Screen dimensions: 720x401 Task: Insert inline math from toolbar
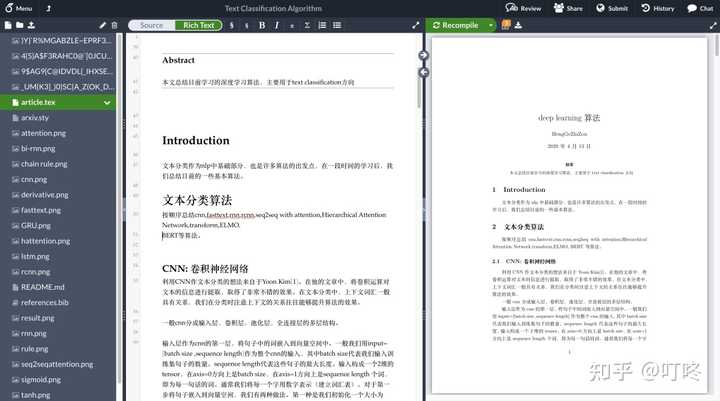(x=292, y=26)
